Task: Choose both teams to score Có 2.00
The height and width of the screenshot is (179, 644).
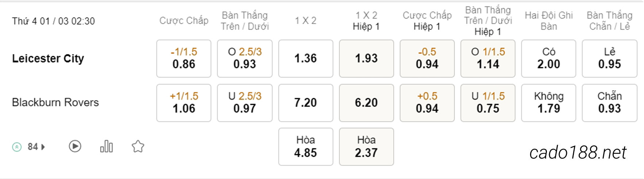Action: [548, 58]
